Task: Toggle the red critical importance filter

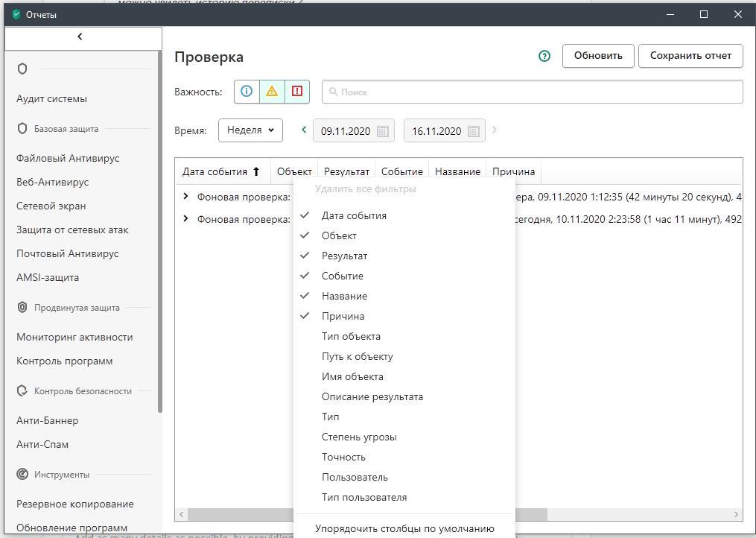Action: pos(297,92)
